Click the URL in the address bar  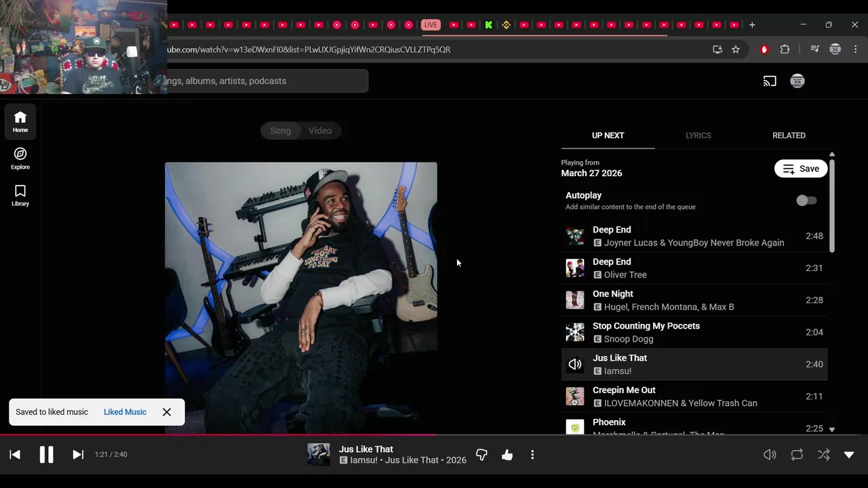click(309, 49)
